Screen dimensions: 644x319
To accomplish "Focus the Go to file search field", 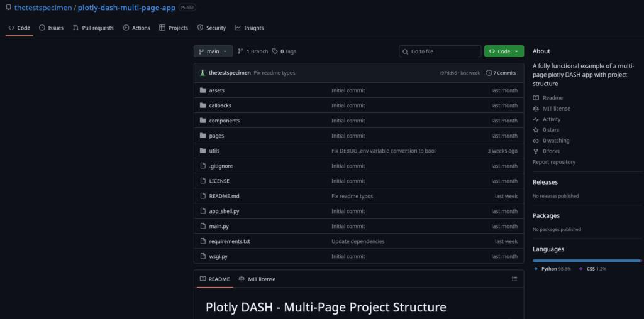I will (440, 51).
